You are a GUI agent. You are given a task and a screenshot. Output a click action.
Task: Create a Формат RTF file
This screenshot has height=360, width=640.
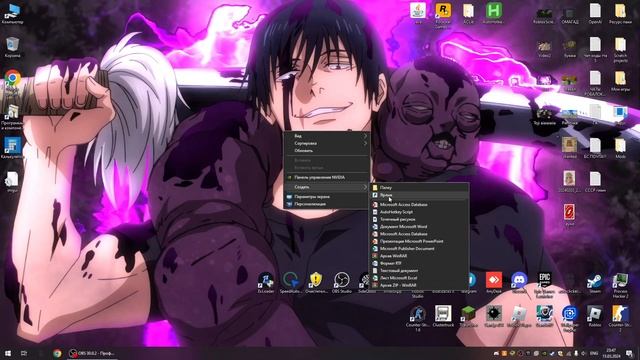point(419,263)
